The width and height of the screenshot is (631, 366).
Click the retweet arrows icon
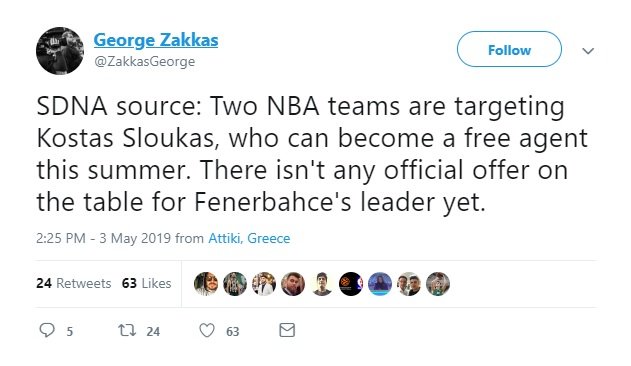pos(127,330)
